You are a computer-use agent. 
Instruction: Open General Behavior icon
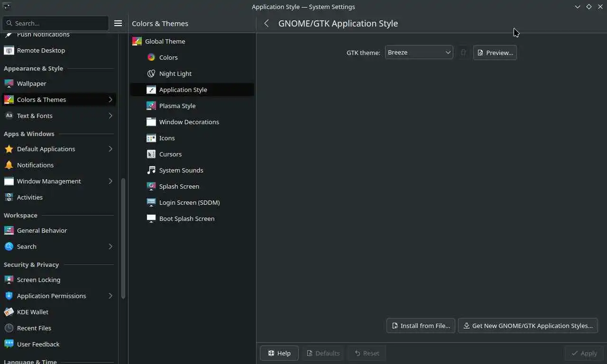9,230
